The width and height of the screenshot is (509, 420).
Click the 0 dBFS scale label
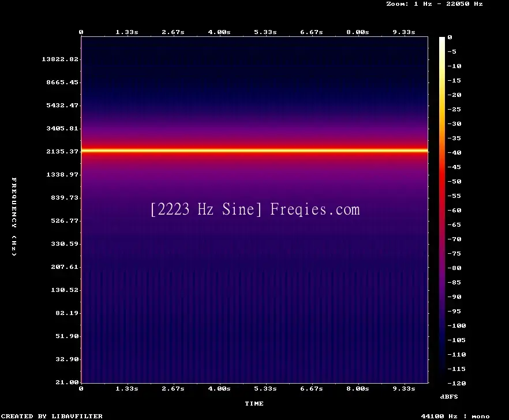(x=450, y=37)
